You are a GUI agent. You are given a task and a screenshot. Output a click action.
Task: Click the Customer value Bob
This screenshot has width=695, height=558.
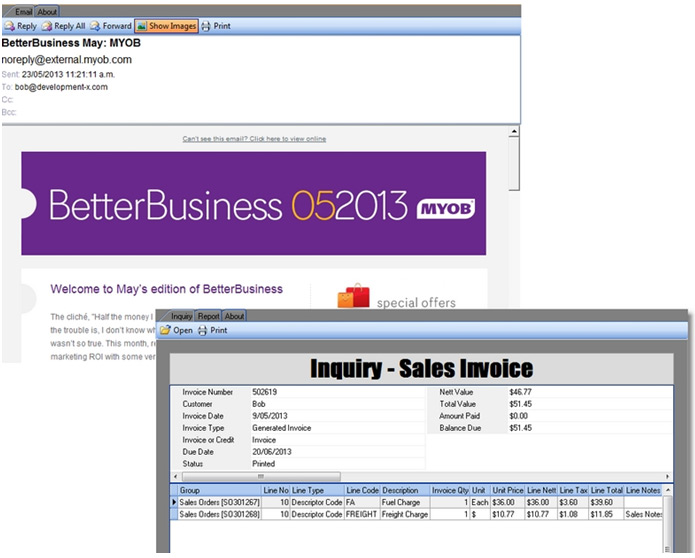coord(259,404)
